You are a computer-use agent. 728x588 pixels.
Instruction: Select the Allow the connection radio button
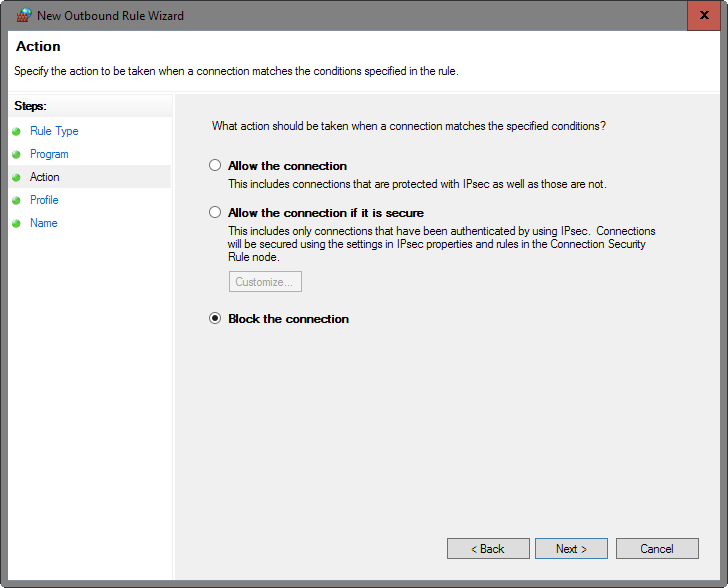click(214, 165)
